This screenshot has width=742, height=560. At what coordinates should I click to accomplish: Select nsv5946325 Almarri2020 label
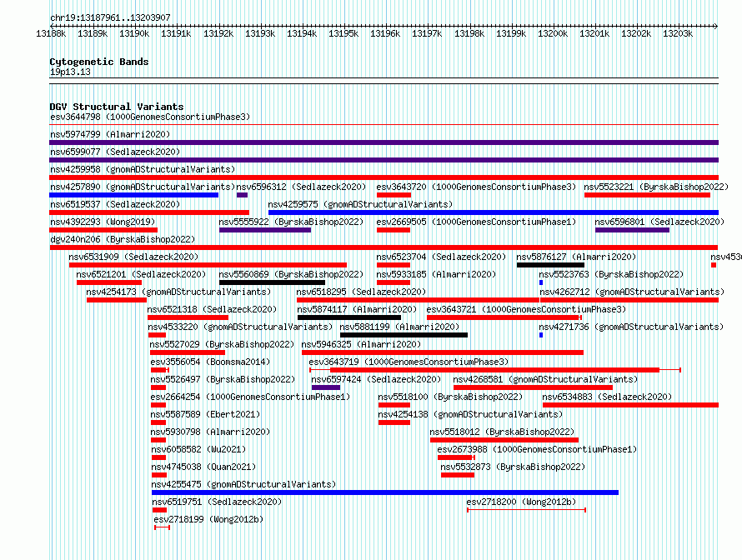361,344
